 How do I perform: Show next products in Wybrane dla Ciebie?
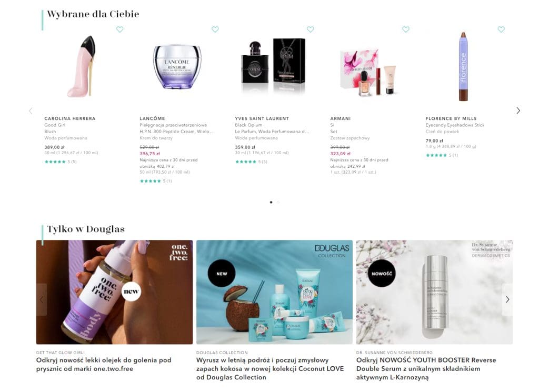pos(518,110)
